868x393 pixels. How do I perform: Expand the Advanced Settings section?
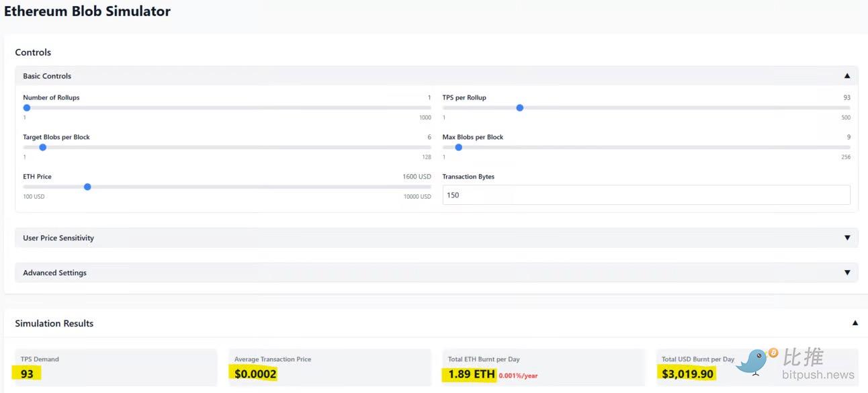click(437, 273)
